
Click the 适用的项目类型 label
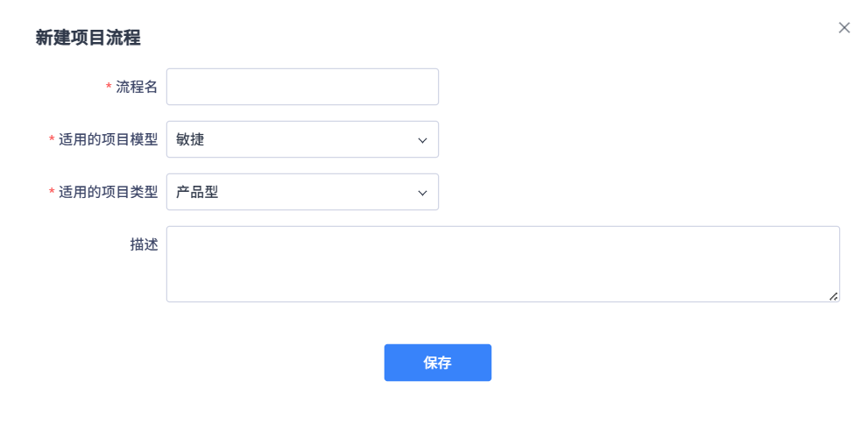[108, 192]
